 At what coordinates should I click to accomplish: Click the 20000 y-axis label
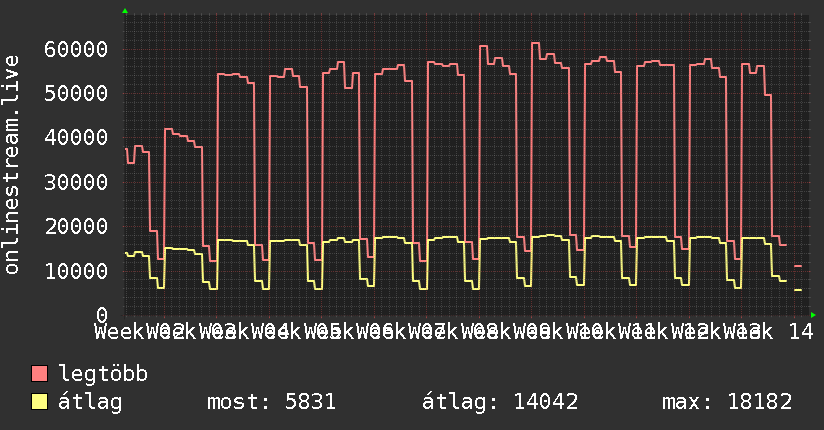tap(76, 227)
